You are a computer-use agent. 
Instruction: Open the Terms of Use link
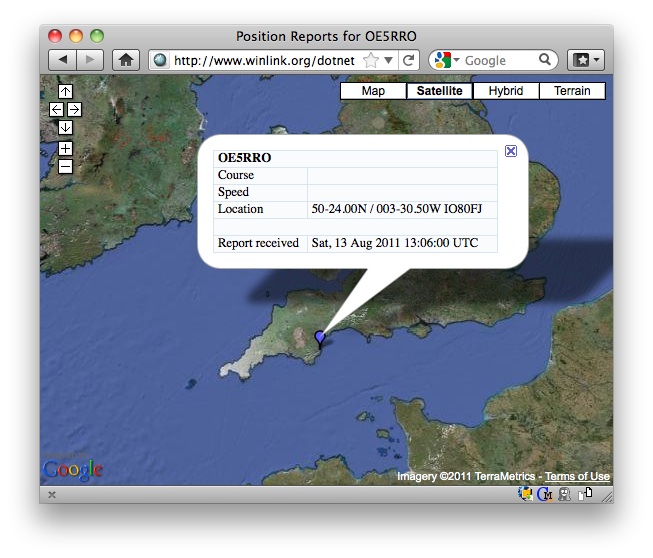[577, 476]
